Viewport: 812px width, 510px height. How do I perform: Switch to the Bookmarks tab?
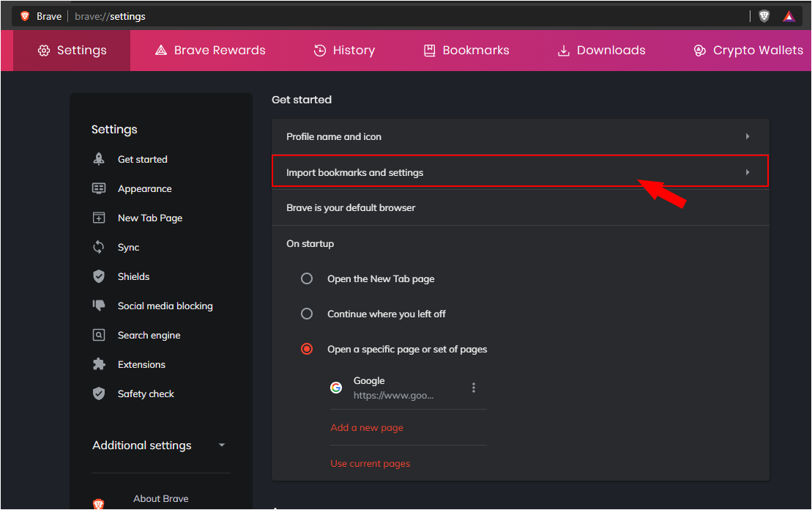[466, 51]
